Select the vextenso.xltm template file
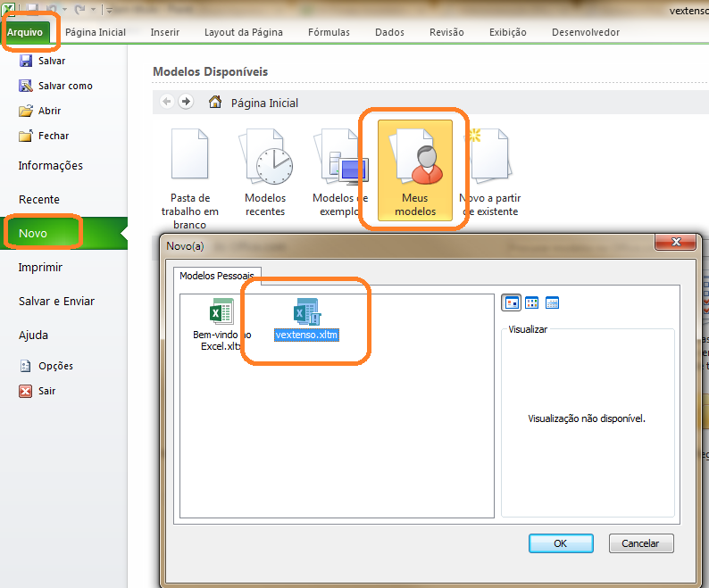The width and height of the screenshot is (709, 588). [x=306, y=319]
